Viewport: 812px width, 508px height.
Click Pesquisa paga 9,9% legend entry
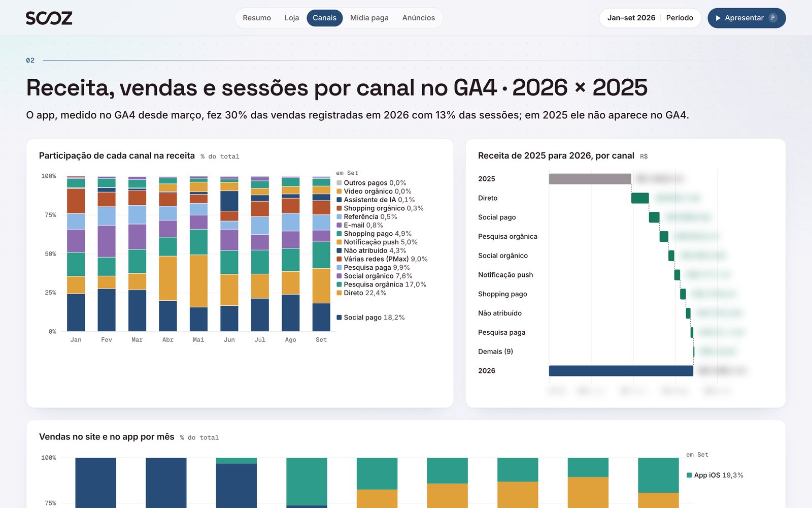373,268
